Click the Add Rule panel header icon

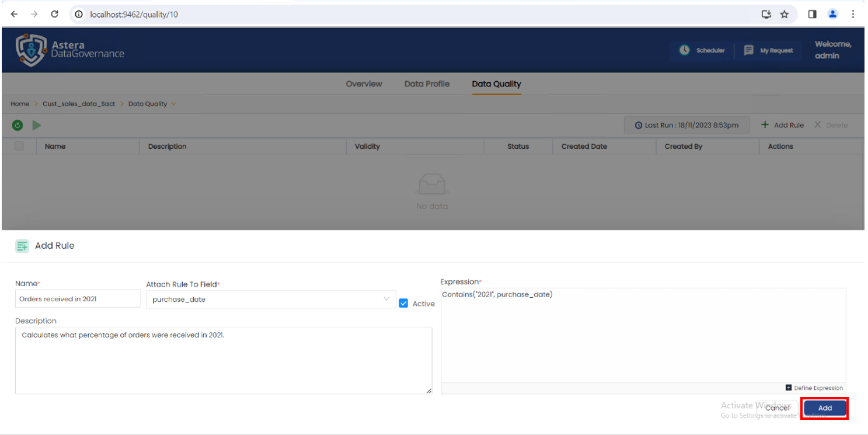tap(22, 246)
